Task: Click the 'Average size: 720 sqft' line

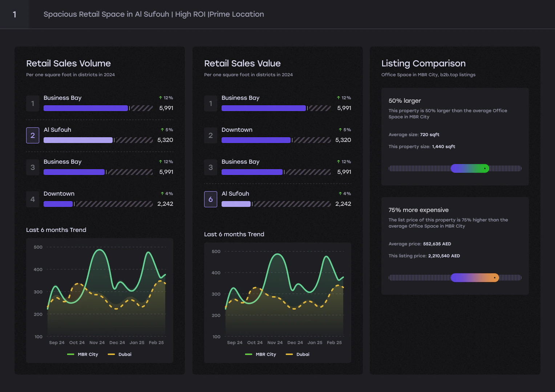Action: point(414,135)
